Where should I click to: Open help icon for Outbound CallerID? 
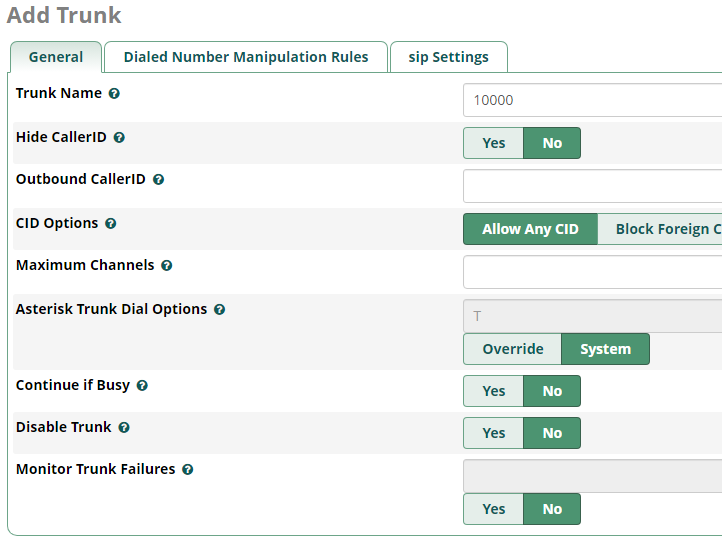click(x=158, y=180)
